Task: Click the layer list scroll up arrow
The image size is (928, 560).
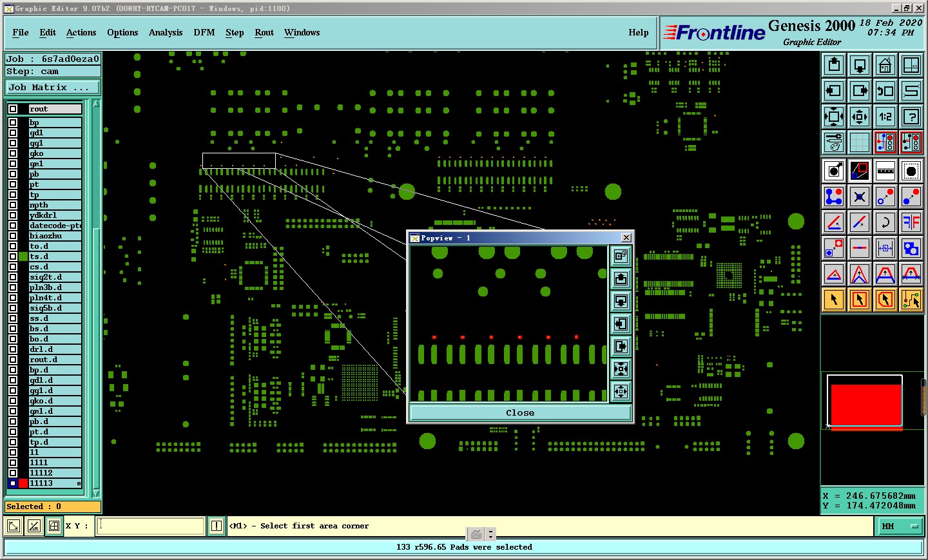Action: [96, 104]
